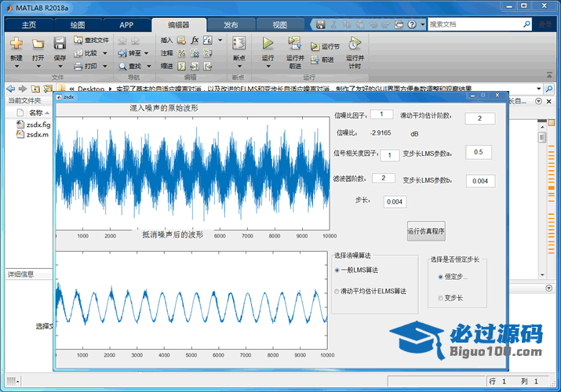Click the Save (保存) disk icon
561x392 pixels.
(x=60, y=44)
